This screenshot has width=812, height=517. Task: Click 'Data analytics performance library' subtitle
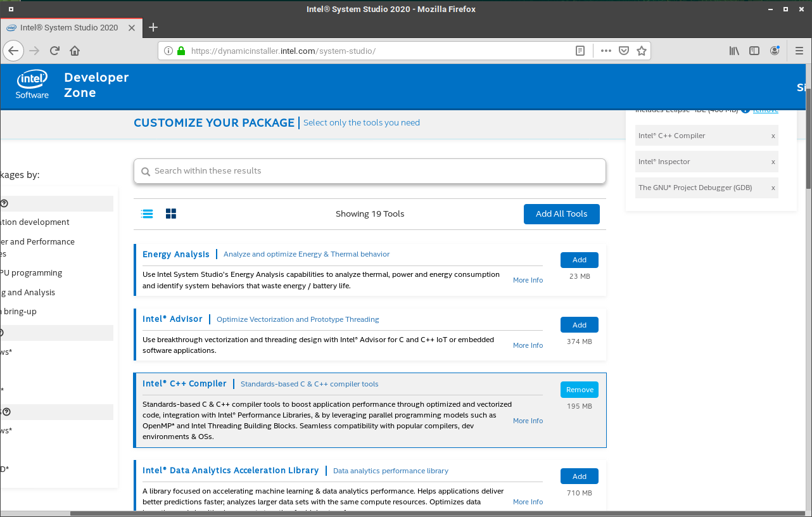[x=391, y=471]
